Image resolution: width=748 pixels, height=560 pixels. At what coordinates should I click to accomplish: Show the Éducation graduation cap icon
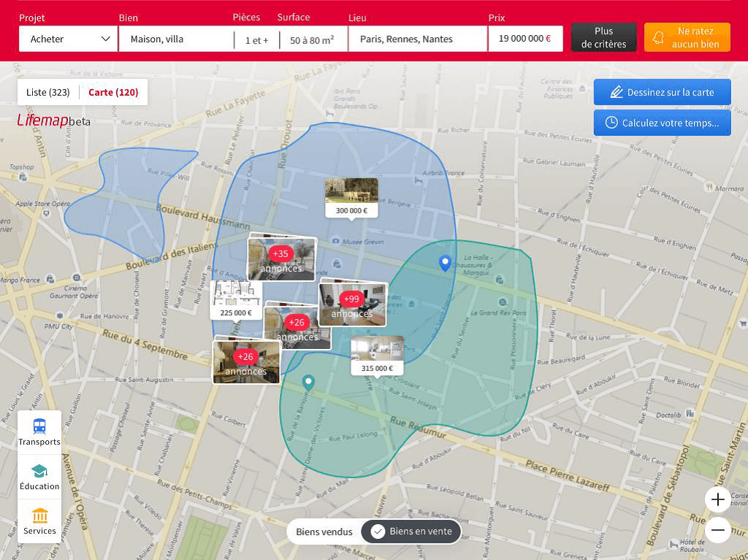pos(39,471)
